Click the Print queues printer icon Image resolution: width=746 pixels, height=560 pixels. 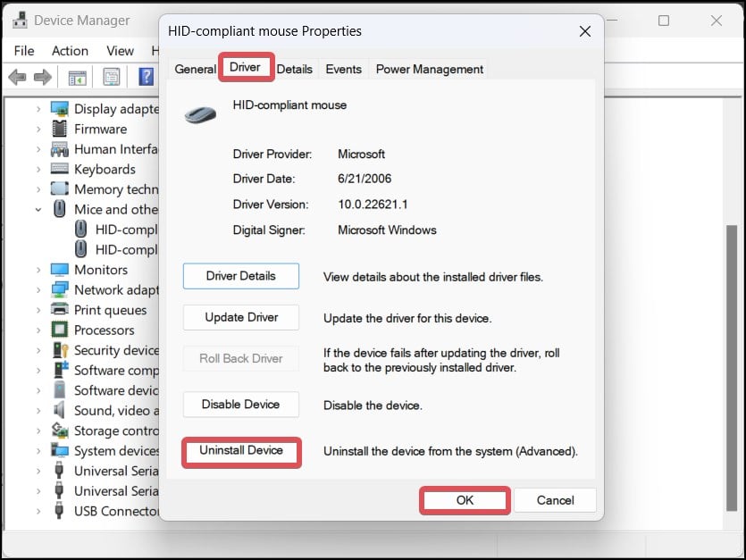[60, 309]
